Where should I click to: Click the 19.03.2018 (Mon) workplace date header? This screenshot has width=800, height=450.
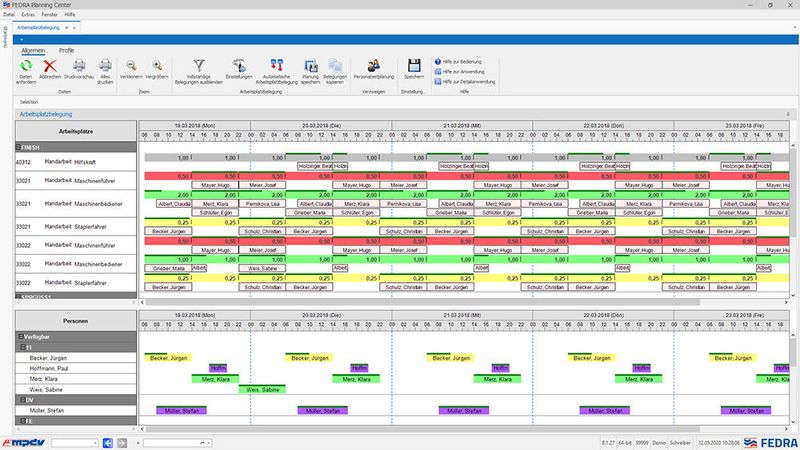point(195,126)
